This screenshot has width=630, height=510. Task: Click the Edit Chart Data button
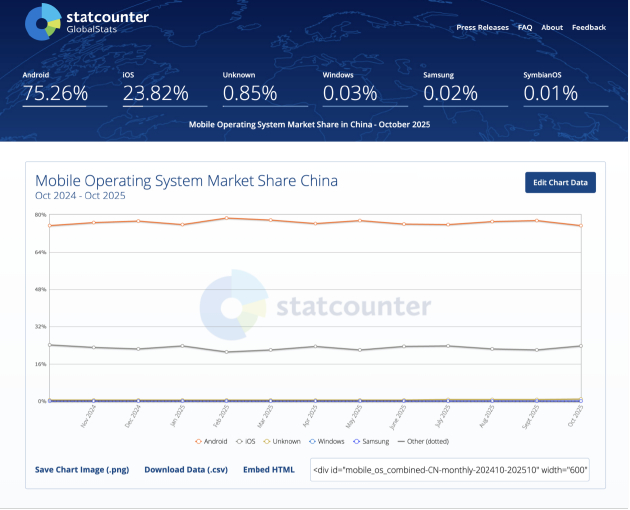[560, 182]
